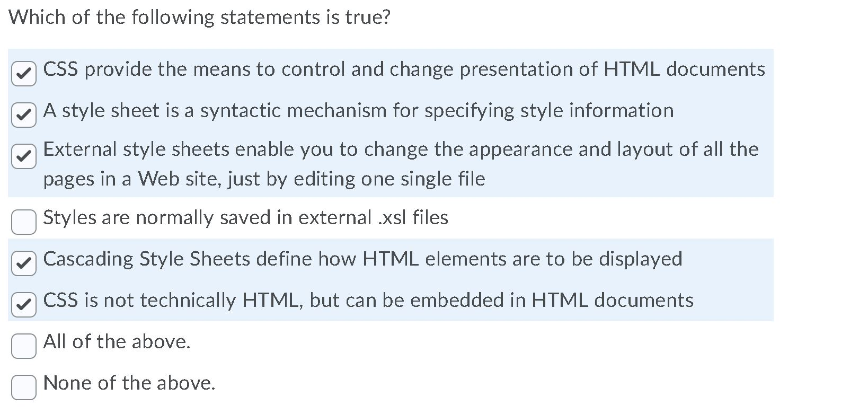Viewport: 868px width, 414px height.
Task: Click the question text at the top
Action: (x=199, y=17)
